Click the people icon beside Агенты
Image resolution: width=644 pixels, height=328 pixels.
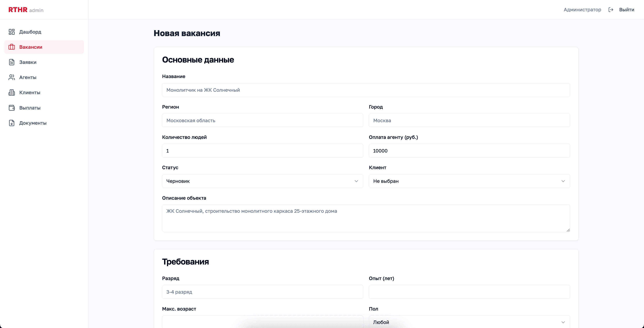click(x=12, y=77)
